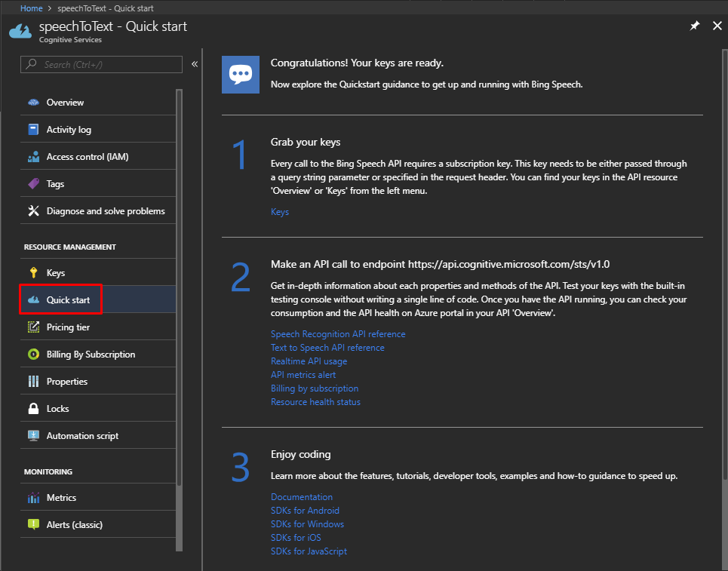The height and width of the screenshot is (571, 728).
Task: Click the Access control (IAM) icon
Action: pyautogui.click(x=33, y=157)
